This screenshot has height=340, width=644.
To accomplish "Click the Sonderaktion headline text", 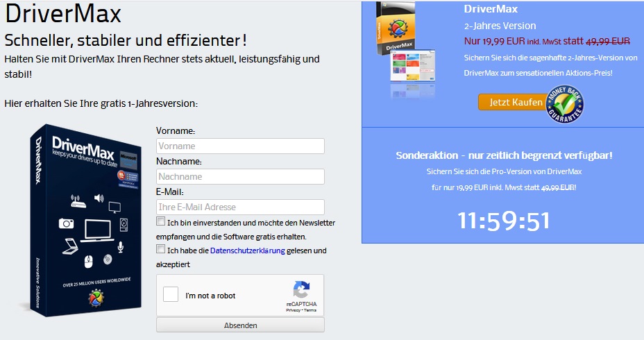I will (x=504, y=155).
